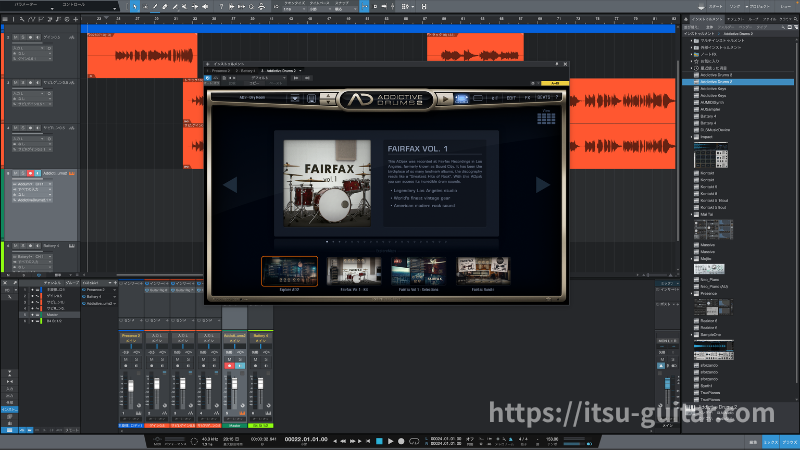Toggle monitor on Addictive Drums track header
The height and width of the screenshot is (450, 800).
37,173
